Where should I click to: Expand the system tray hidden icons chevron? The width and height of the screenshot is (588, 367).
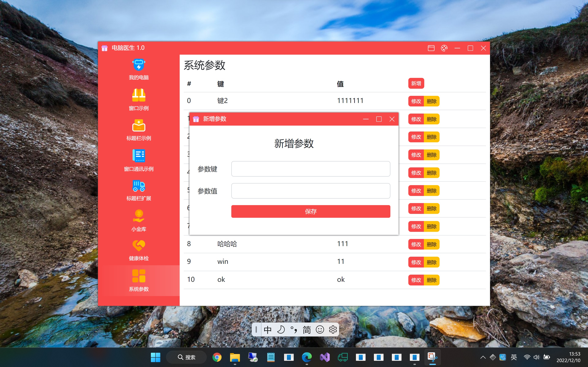pyautogui.click(x=483, y=357)
